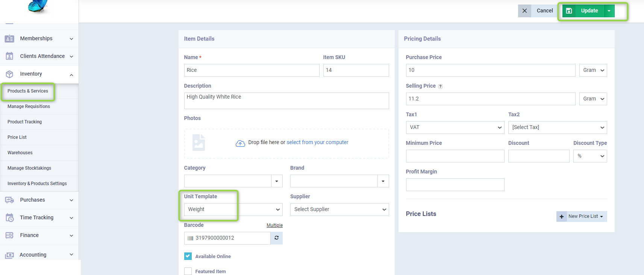The image size is (644, 275).
Task: Go to Warehouses in sidebar
Action: pos(20,153)
